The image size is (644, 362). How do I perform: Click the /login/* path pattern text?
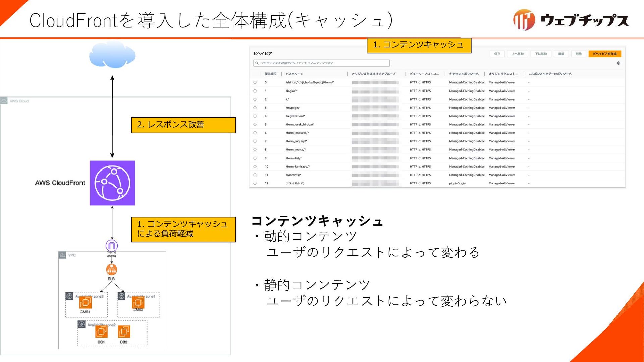(x=291, y=91)
